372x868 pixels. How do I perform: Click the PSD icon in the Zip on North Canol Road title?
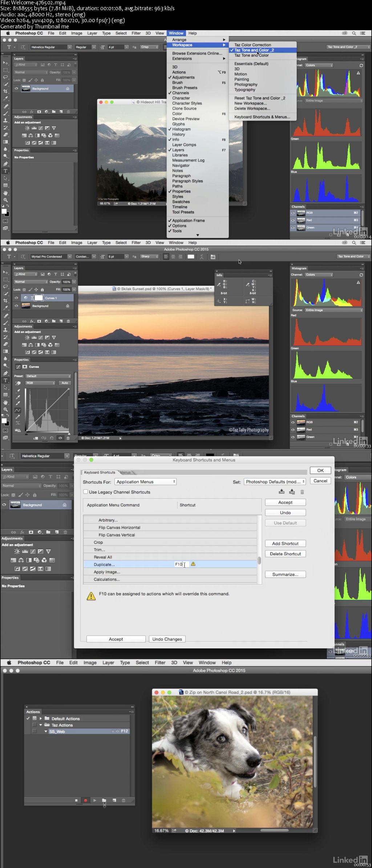pyautogui.click(x=181, y=692)
